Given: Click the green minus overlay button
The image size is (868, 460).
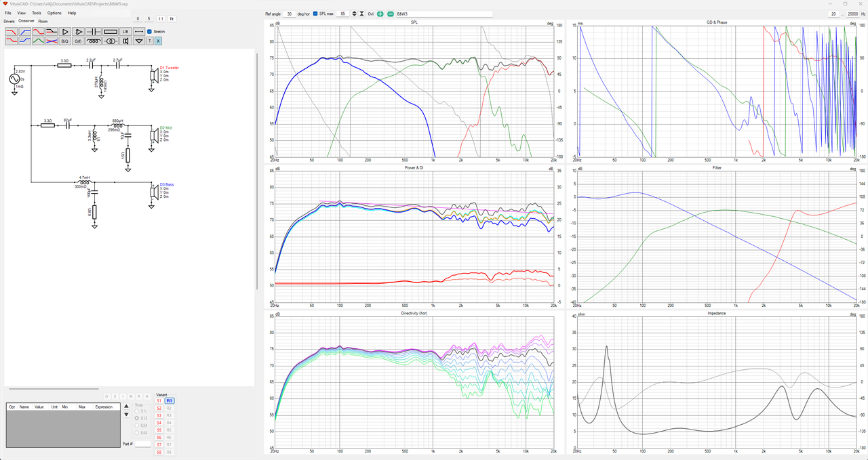Looking at the screenshot, I should tap(391, 14).
